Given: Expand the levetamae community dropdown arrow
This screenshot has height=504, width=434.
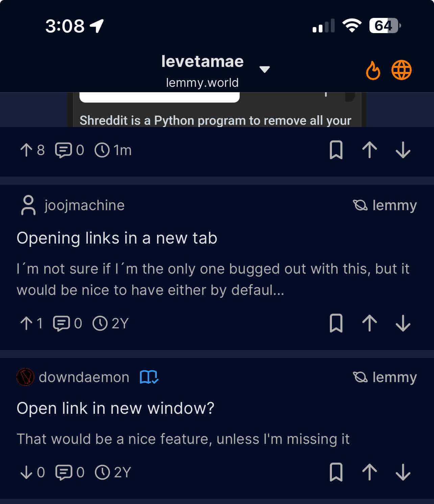Looking at the screenshot, I should pyautogui.click(x=264, y=69).
